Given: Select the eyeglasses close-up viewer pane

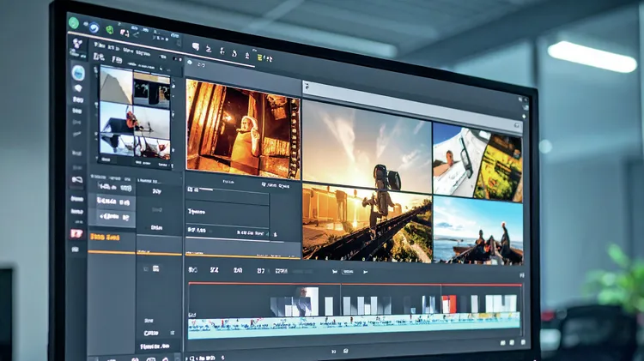Looking at the screenshot, I should coord(477,163).
